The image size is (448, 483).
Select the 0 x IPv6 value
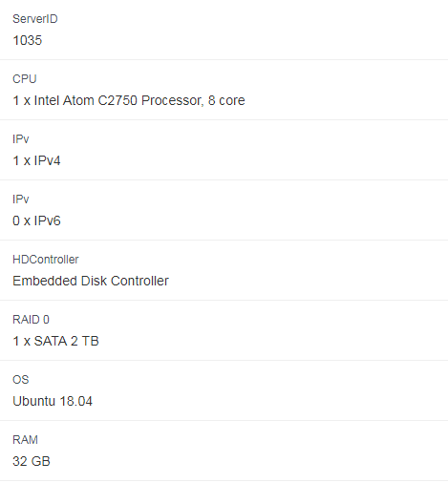tap(36, 220)
